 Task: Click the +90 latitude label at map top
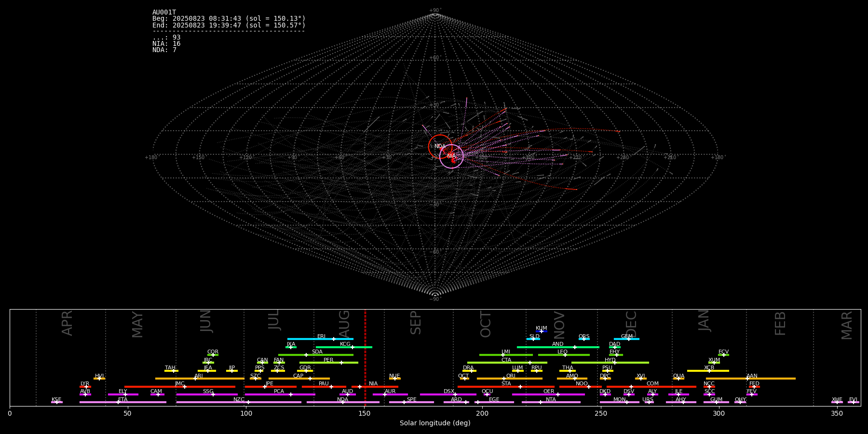click(x=434, y=11)
